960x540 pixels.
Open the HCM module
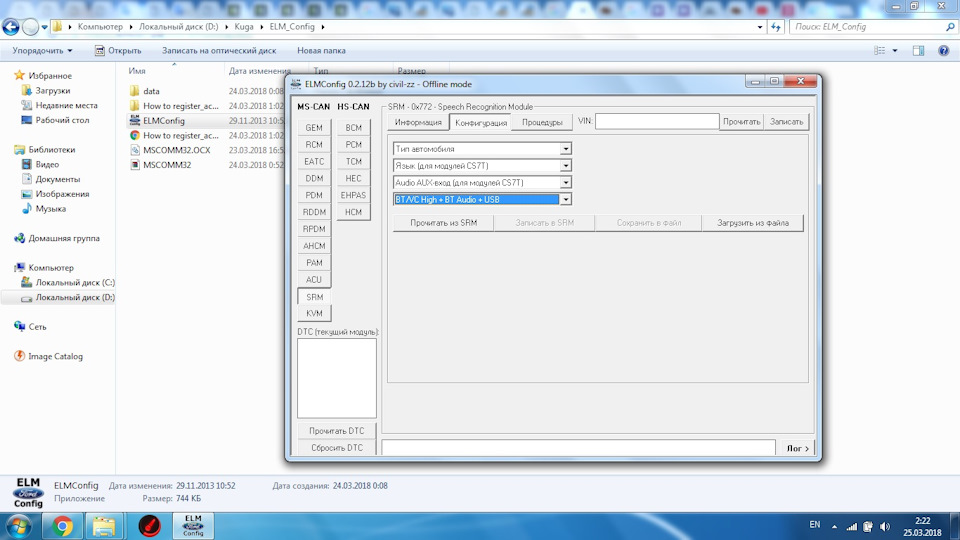(x=353, y=212)
